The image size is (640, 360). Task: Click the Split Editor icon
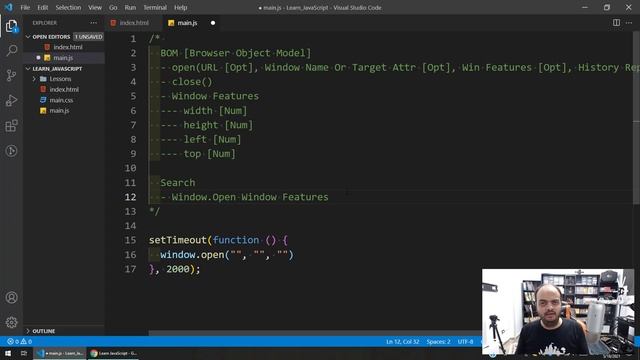click(x=616, y=23)
